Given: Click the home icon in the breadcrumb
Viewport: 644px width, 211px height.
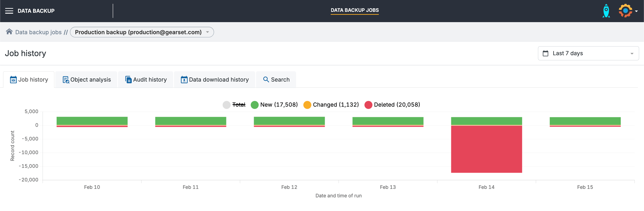Looking at the screenshot, I should coord(9,32).
